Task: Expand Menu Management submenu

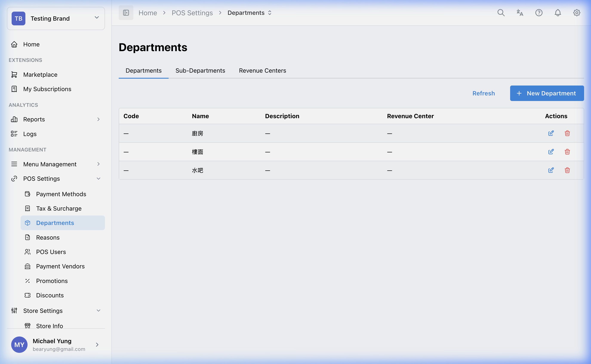Action: coord(98,164)
